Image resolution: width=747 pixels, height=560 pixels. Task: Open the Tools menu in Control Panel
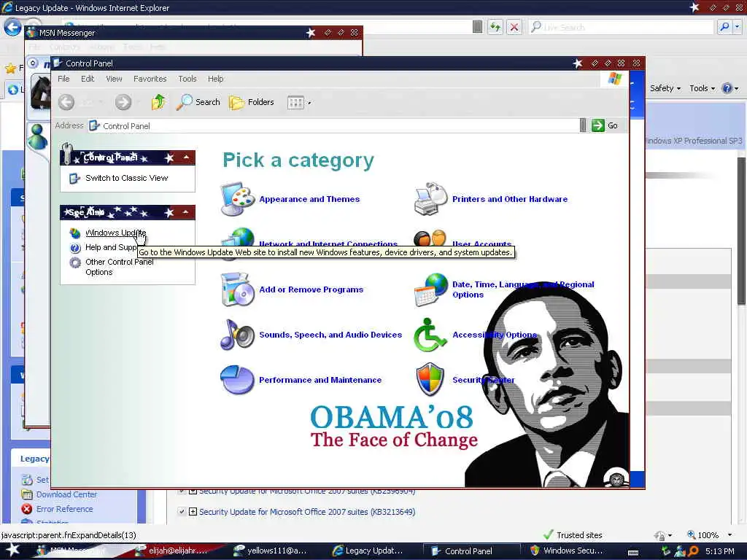coord(187,79)
